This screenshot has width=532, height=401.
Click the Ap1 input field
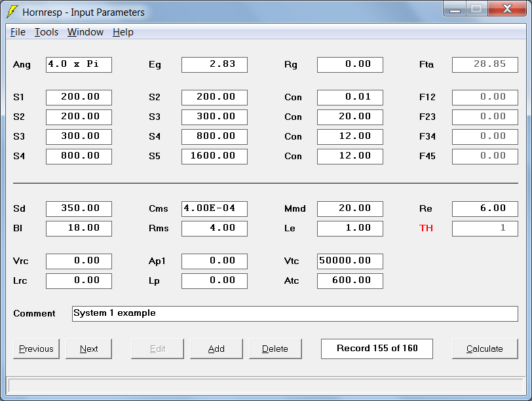coord(214,261)
